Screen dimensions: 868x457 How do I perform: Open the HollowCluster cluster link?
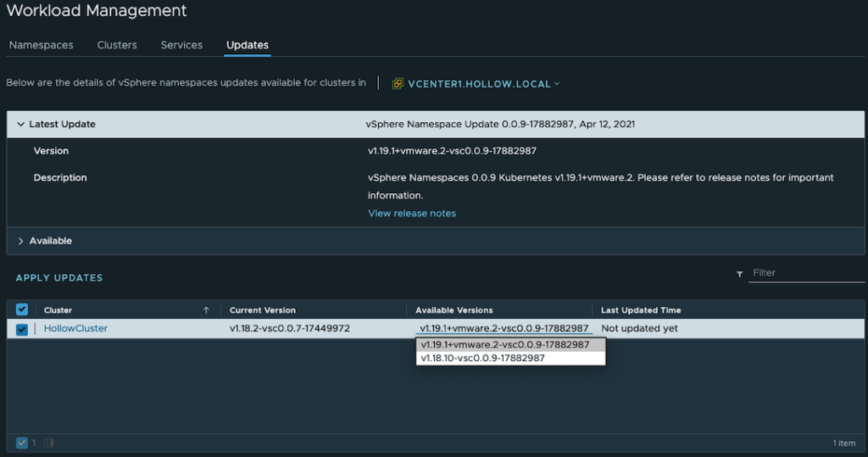[x=75, y=329]
